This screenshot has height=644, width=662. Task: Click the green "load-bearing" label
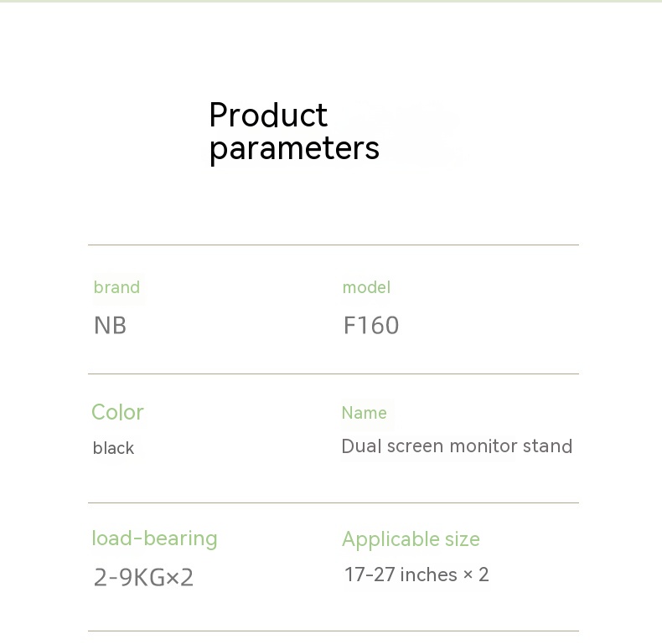[154, 538]
